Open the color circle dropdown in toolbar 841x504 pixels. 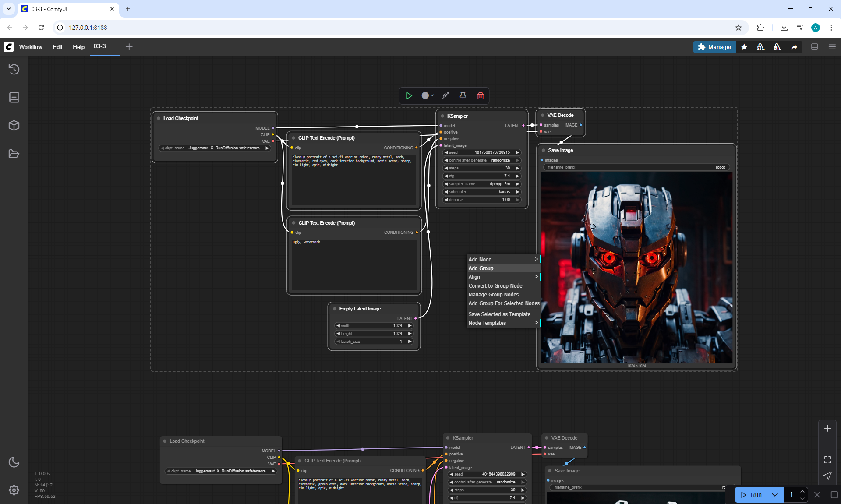point(428,96)
